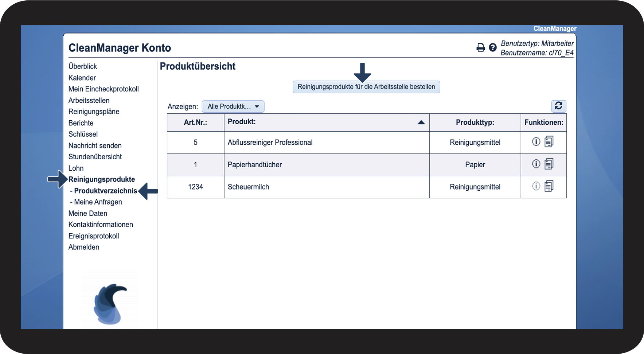Viewport: 644px width, 354px height.
Task: Click the Funktionen column header
Action: (x=544, y=122)
